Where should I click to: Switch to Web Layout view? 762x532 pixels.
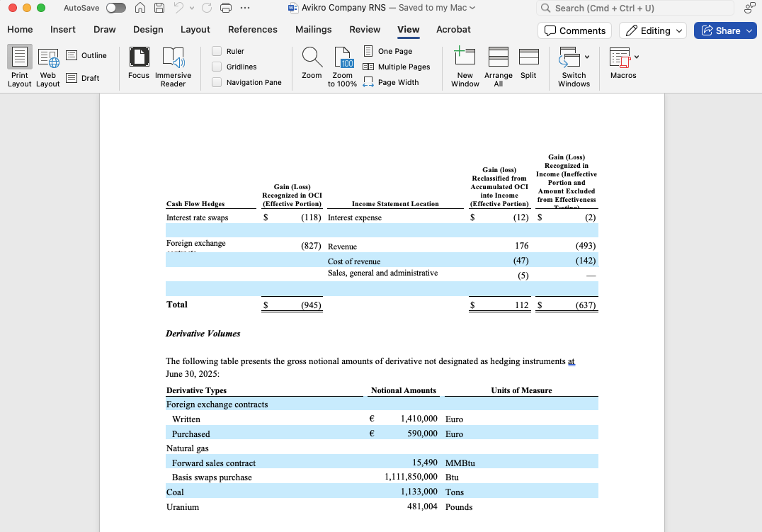click(47, 67)
